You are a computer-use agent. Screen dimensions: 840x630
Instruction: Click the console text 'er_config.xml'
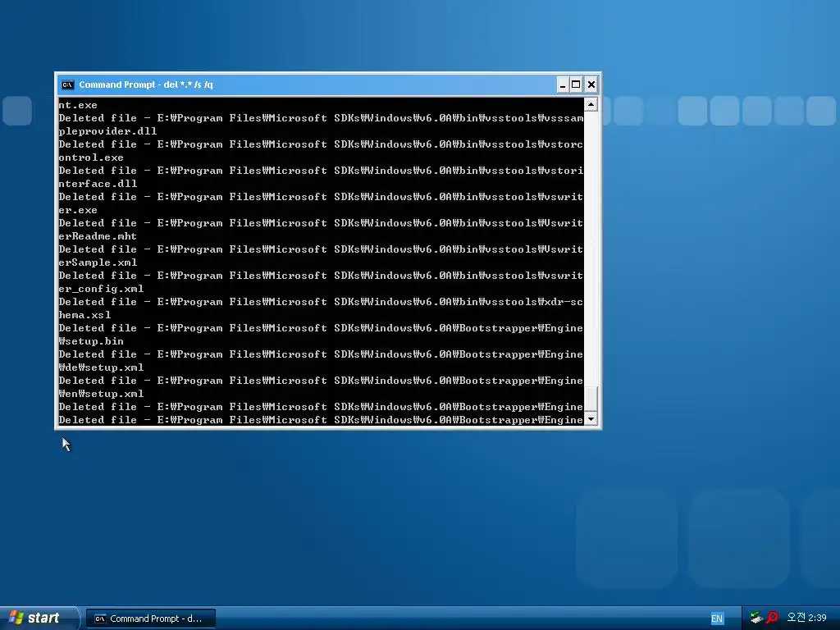point(101,289)
